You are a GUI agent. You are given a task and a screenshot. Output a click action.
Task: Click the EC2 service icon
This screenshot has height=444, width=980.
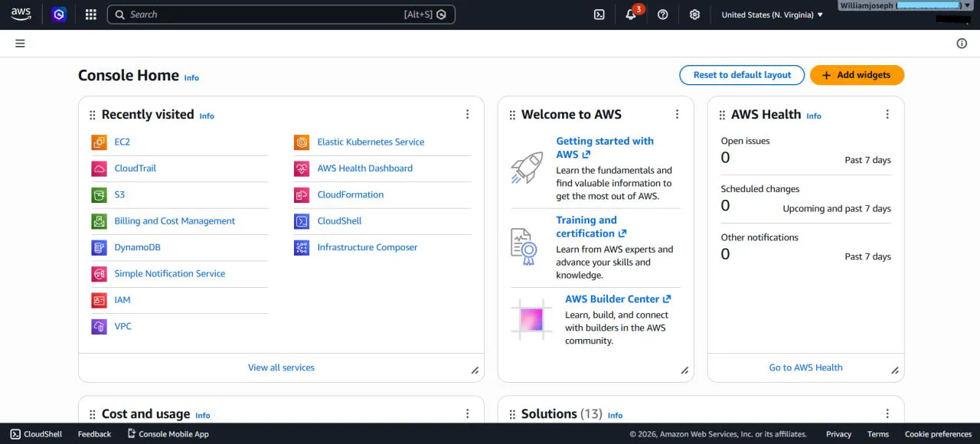(x=99, y=142)
